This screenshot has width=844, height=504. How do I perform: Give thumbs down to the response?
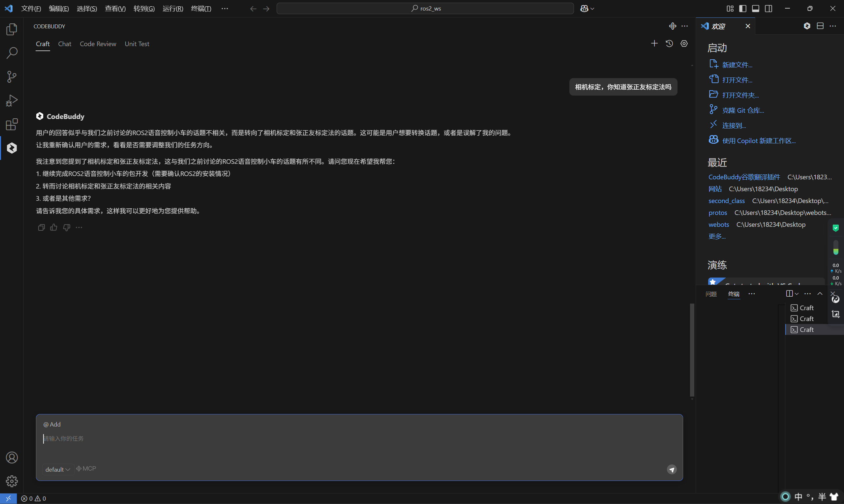coord(67,227)
